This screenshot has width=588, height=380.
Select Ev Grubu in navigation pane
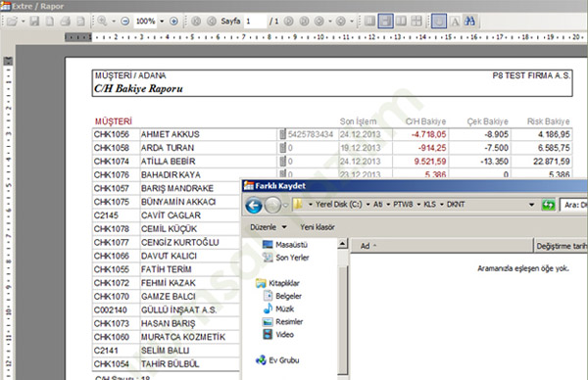pos(277,360)
